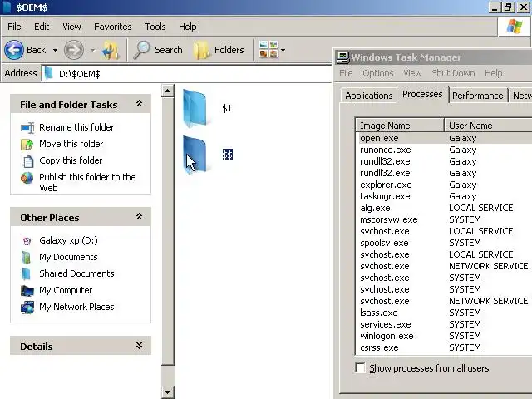
Task: Click Rename this folder icon
Action: tap(27, 127)
